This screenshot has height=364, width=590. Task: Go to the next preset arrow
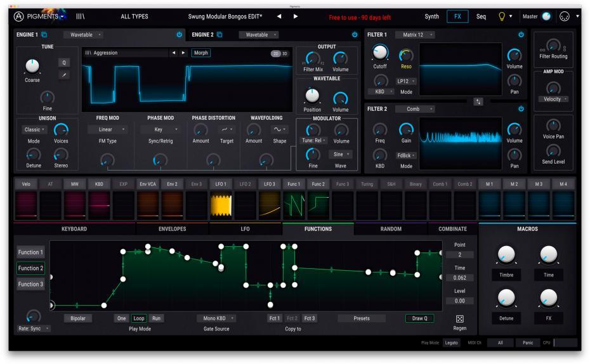[x=296, y=16]
